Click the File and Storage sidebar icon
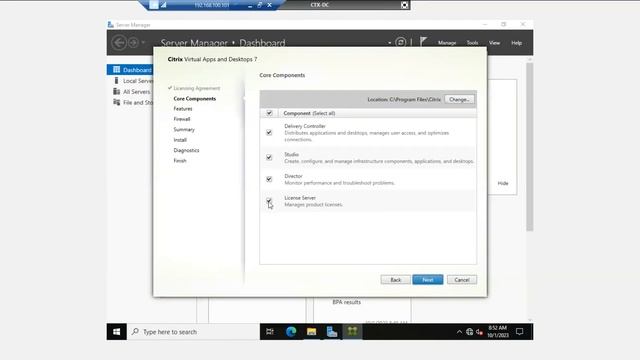Viewport: 640px width, 360px height. click(116, 102)
